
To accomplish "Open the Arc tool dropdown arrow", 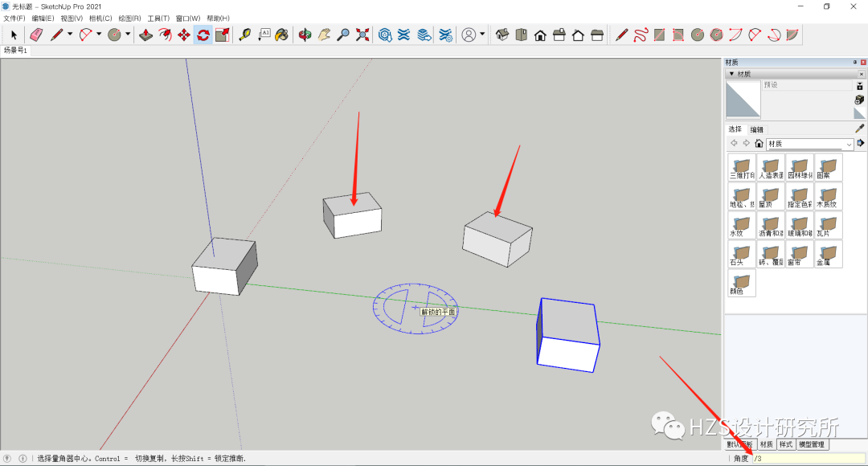I will click(97, 36).
